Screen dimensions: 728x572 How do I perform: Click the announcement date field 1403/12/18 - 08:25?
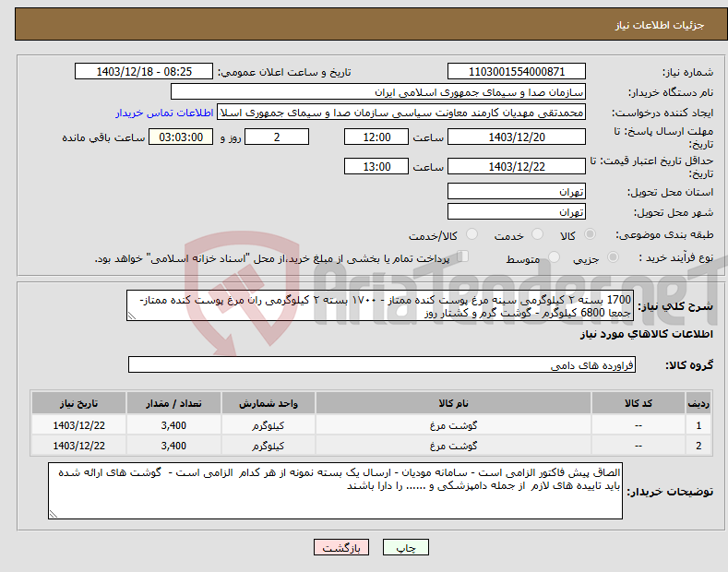(144, 72)
